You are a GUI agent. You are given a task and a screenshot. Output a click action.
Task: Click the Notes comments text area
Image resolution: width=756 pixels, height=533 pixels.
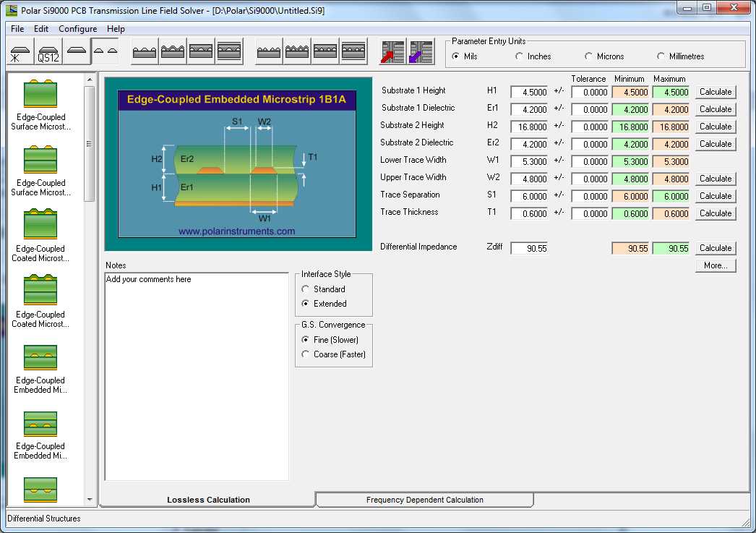pyautogui.click(x=197, y=376)
